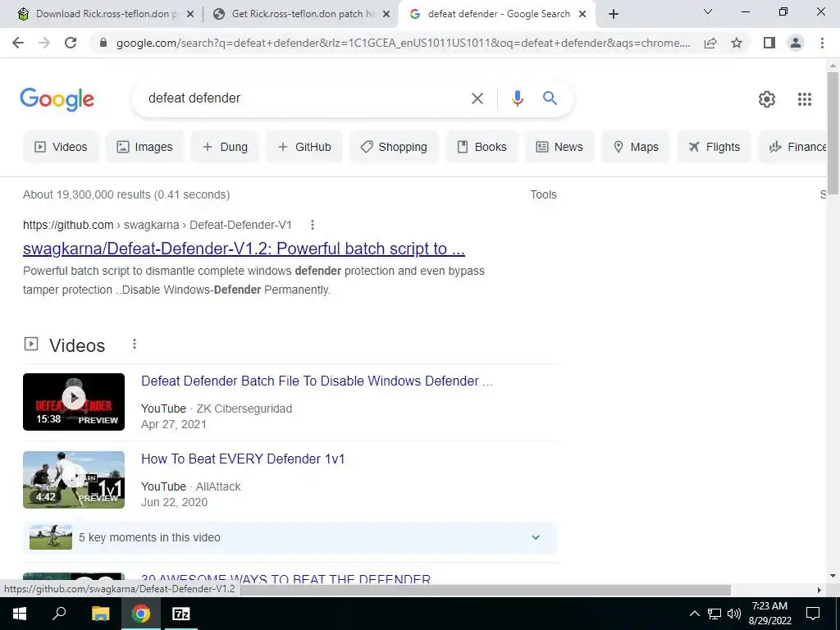Viewport: 840px width, 630px height.
Task: Expand 5 key moments in this video
Action: 290,537
